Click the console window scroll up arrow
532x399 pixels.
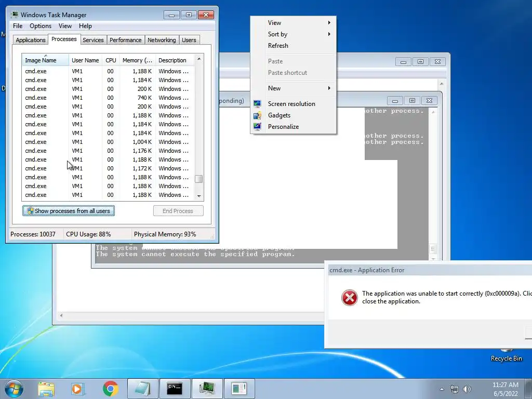point(433,112)
